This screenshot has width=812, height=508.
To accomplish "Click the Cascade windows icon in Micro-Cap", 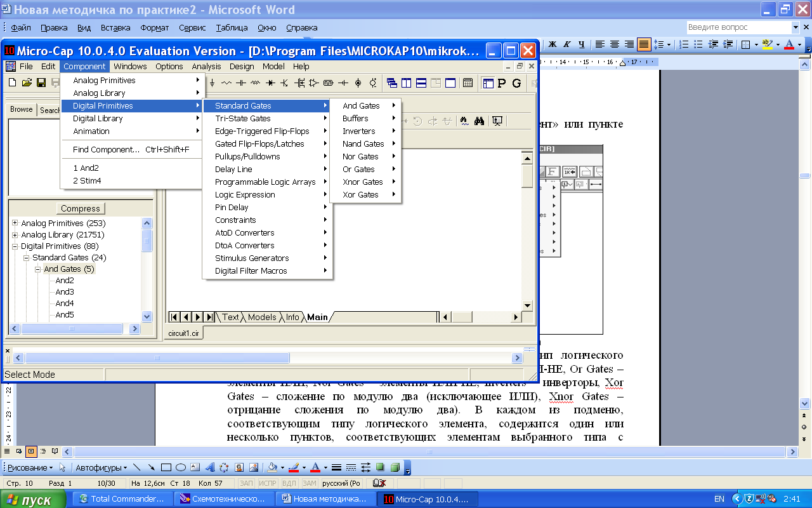I will [x=392, y=83].
